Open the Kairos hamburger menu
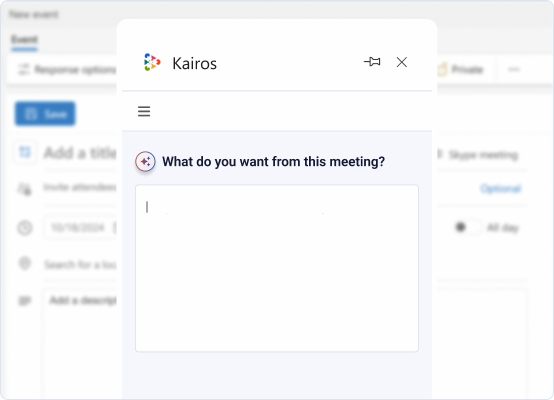This screenshot has height=400, width=554. click(x=144, y=111)
